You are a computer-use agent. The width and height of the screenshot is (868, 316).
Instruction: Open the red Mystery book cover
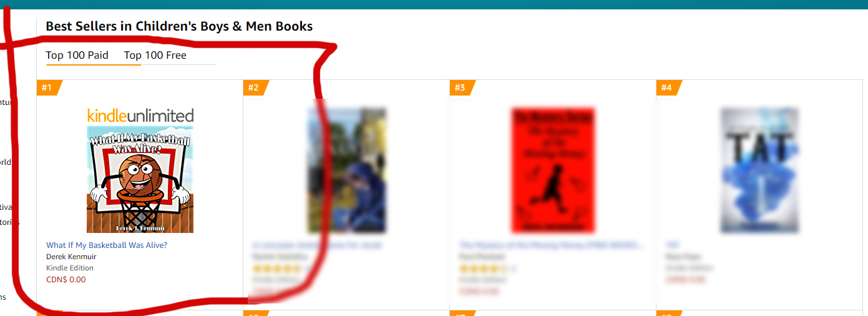click(x=553, y=170)
